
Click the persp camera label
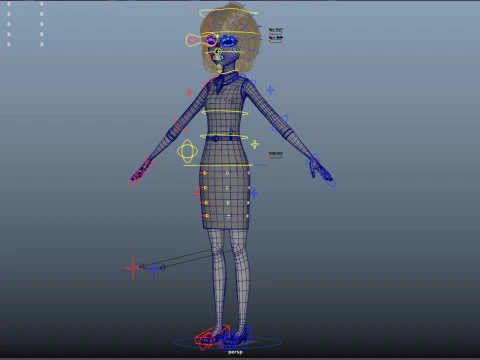[235, 352]
